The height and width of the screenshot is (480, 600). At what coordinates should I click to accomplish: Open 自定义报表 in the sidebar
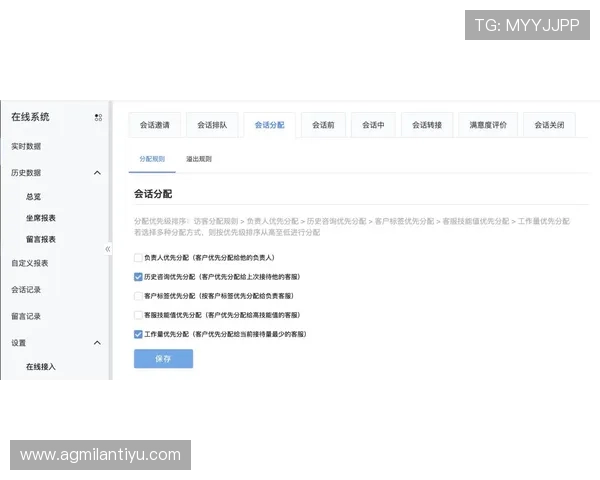(x=30, y=263)
